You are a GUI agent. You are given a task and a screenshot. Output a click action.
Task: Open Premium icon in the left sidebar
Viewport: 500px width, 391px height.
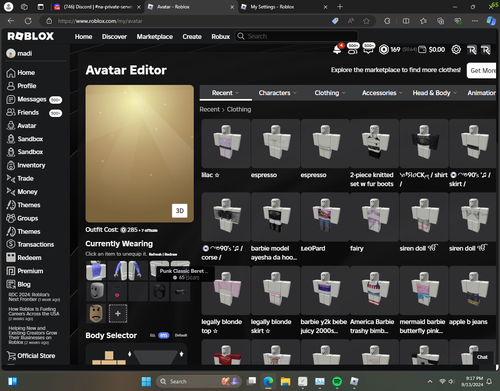tap(11, 271)
